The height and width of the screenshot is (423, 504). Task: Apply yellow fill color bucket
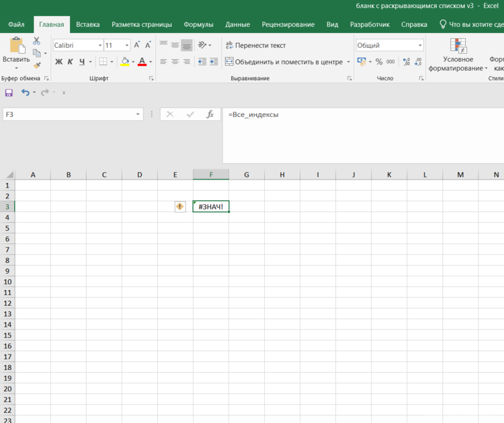[x=125, y=61]
